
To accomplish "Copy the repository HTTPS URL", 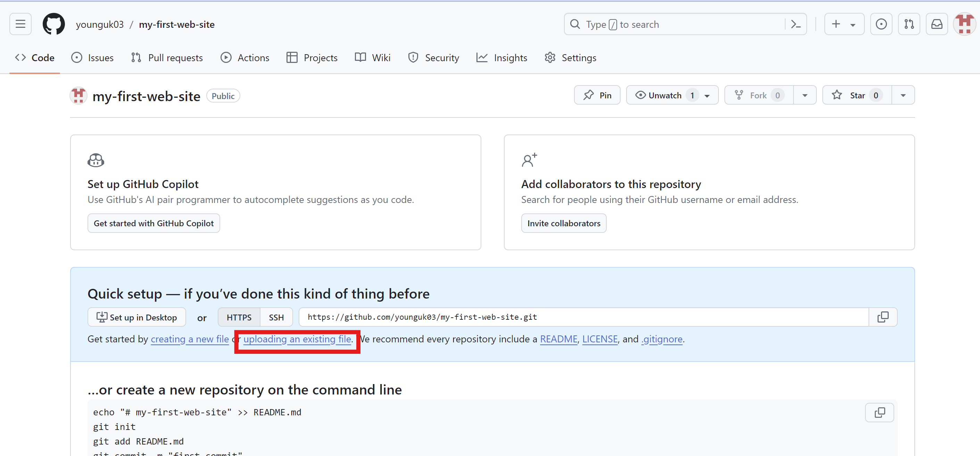I will (883, 317).
